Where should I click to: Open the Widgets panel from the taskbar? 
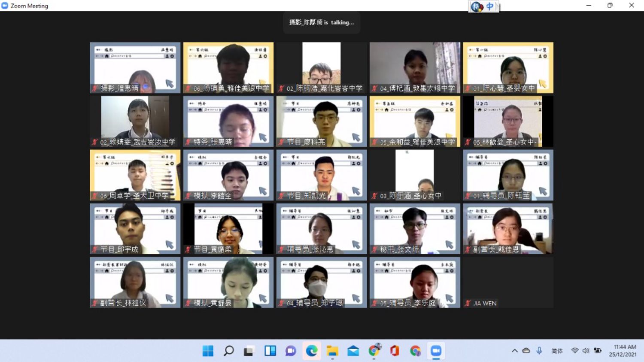point(270,351)
